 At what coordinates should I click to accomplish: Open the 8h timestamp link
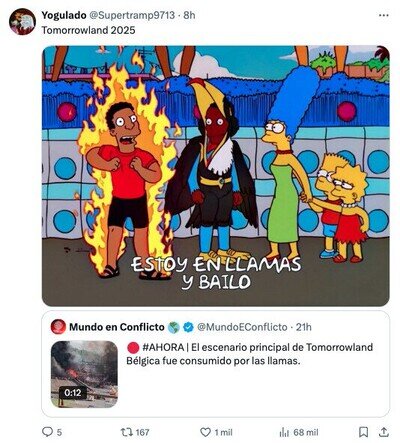point(189,15)
